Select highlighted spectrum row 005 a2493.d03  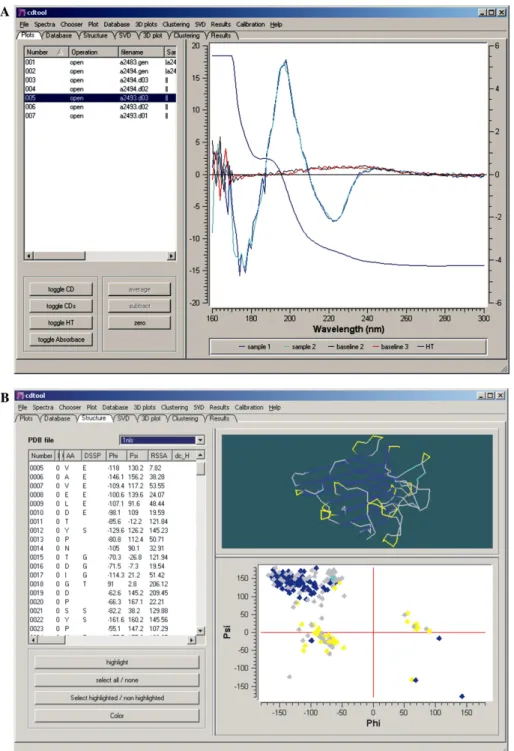[x=100, y=98]
